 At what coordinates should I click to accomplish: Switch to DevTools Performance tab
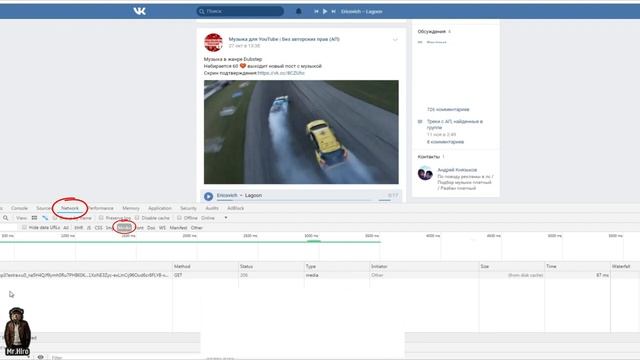tap(101, 208)
